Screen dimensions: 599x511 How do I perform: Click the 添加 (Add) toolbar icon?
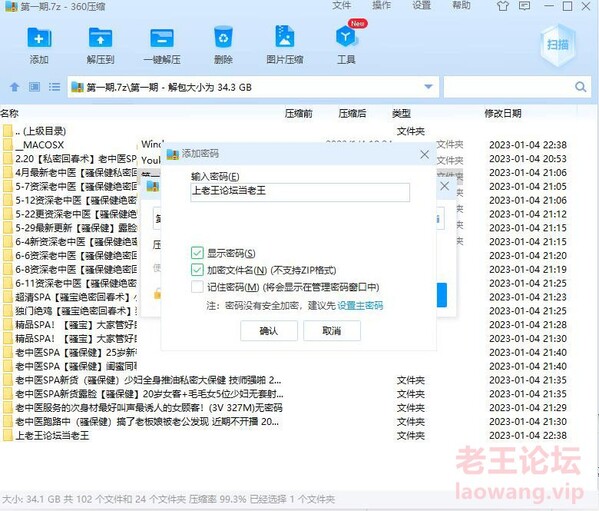coord(39,38)
